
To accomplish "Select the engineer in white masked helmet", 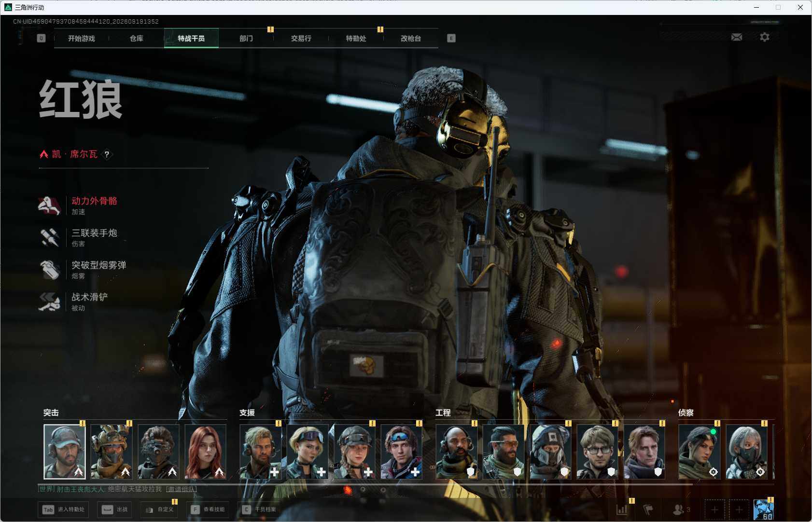I will pos(551,452).
